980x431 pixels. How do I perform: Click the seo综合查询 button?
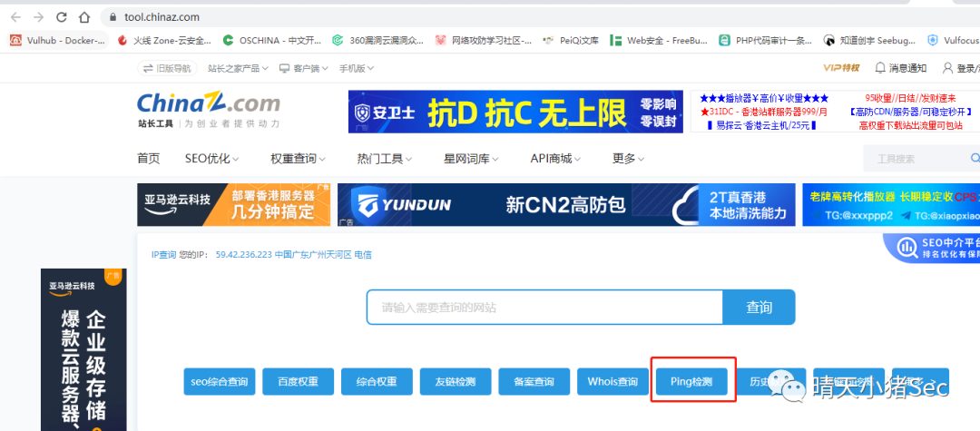coord(220,381)
